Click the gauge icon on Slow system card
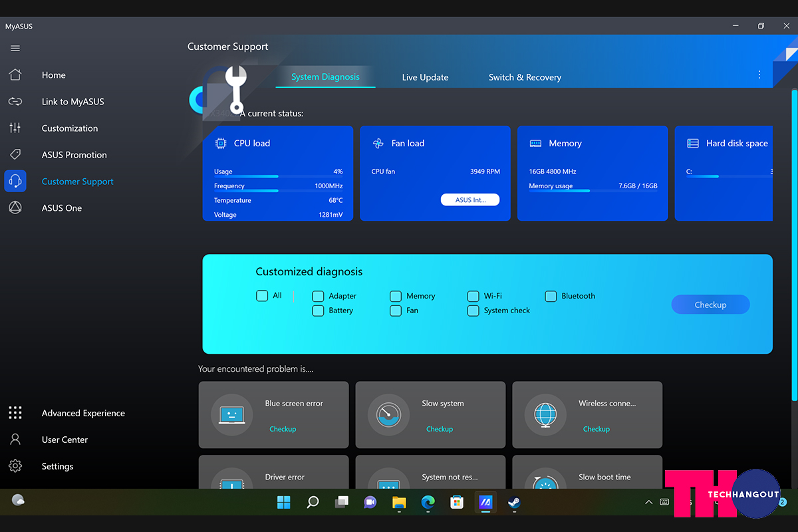The width and height of the screenshot is (798, 532). coord(389,414)
